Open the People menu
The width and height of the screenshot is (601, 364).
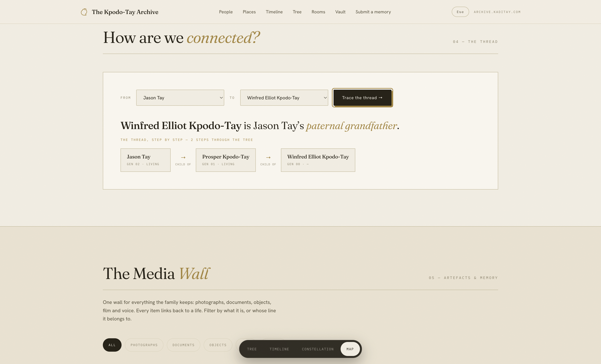tap(226, 12)
